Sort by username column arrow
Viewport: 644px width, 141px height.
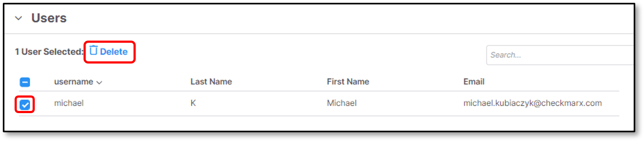(99, 82)
